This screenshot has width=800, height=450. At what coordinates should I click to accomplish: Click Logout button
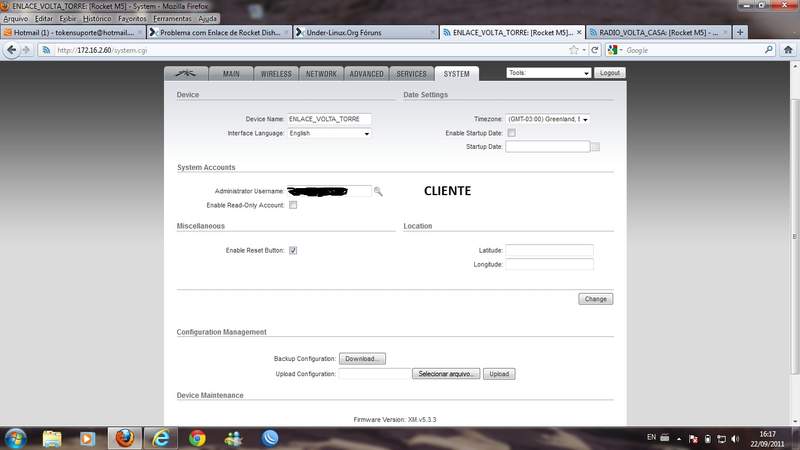coord(610,73)
